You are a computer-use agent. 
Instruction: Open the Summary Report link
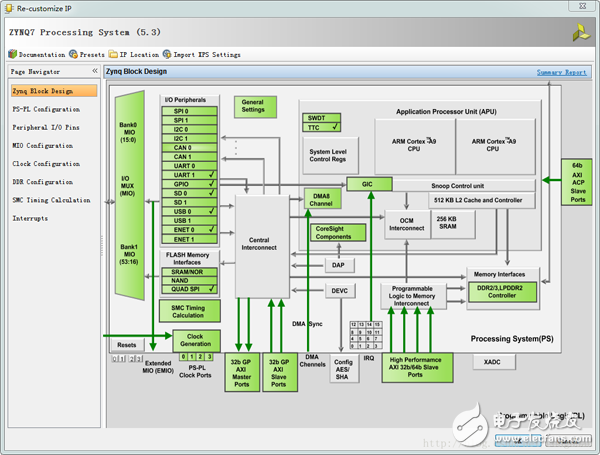(561, 73)
